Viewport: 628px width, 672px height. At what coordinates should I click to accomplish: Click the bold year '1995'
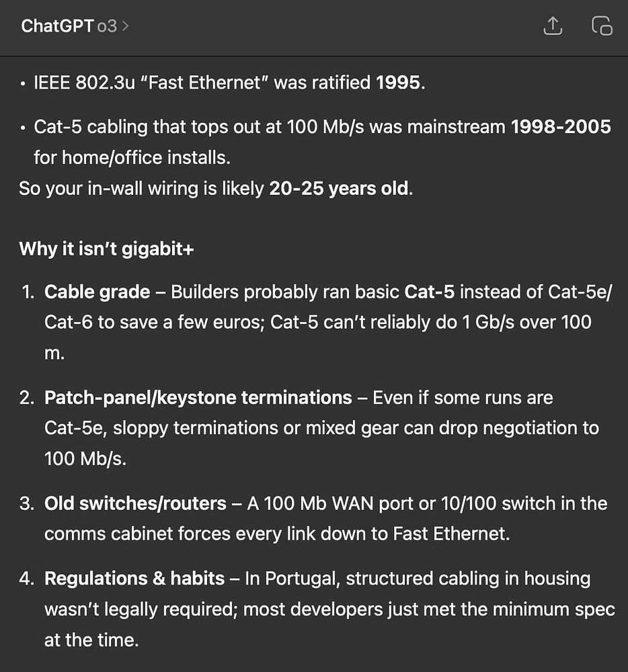tap(399, 83)
